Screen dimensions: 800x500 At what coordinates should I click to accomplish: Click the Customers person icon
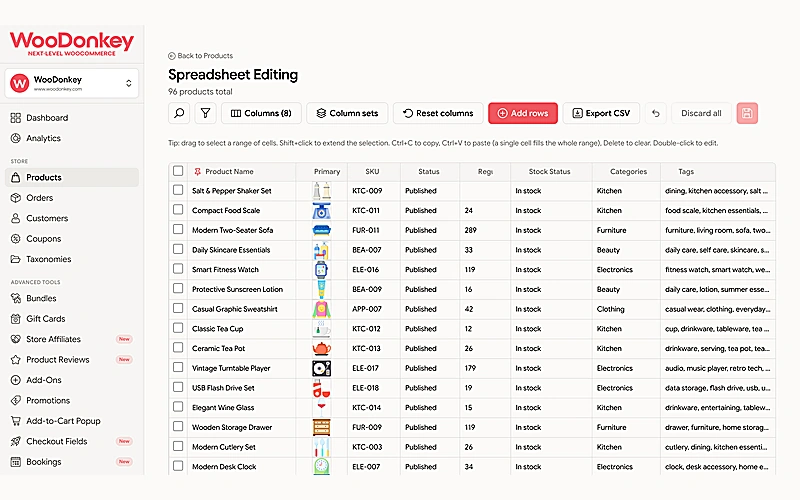[x=16, y=218]
